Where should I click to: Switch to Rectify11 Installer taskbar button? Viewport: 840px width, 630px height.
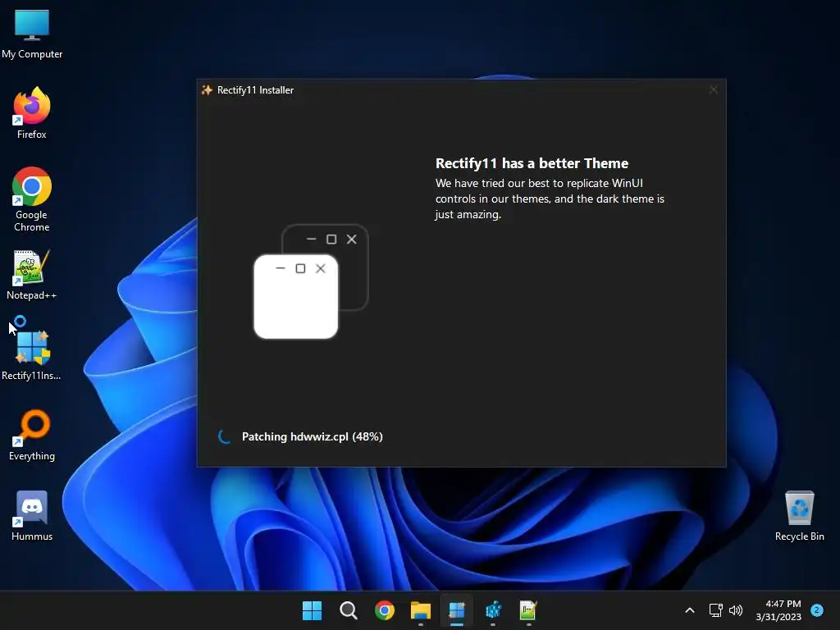pos(456,610)
